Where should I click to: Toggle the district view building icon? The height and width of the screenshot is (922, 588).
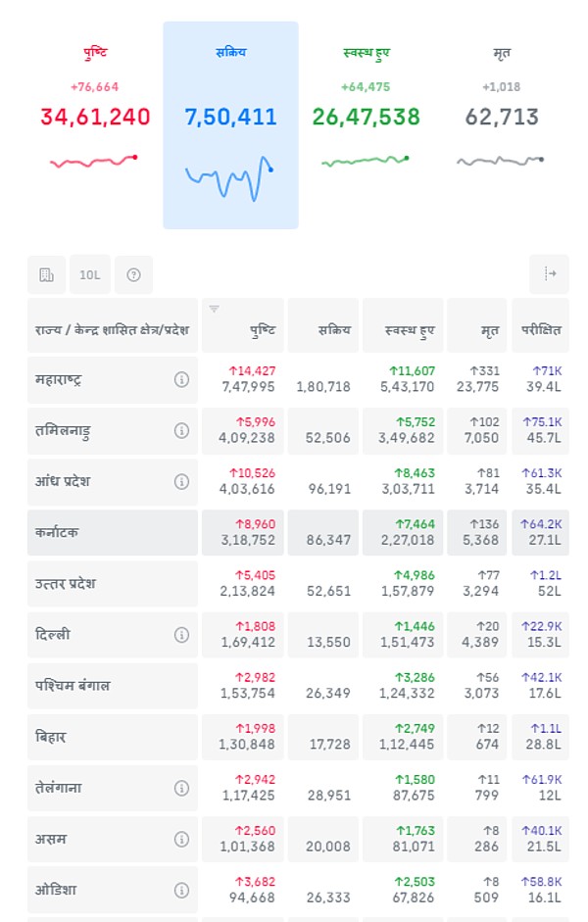pos(46,275)
